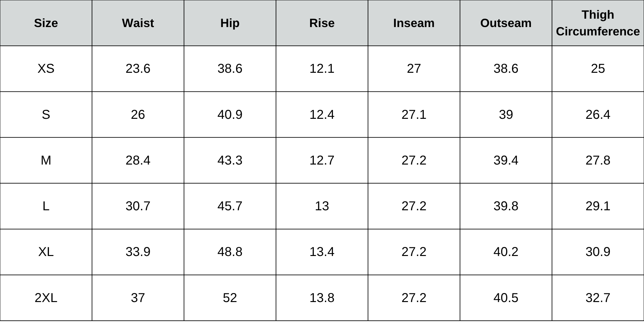Viewport: 644px width, 322px height.
Task: Click the Waist column header
Action: pos(138,23)
